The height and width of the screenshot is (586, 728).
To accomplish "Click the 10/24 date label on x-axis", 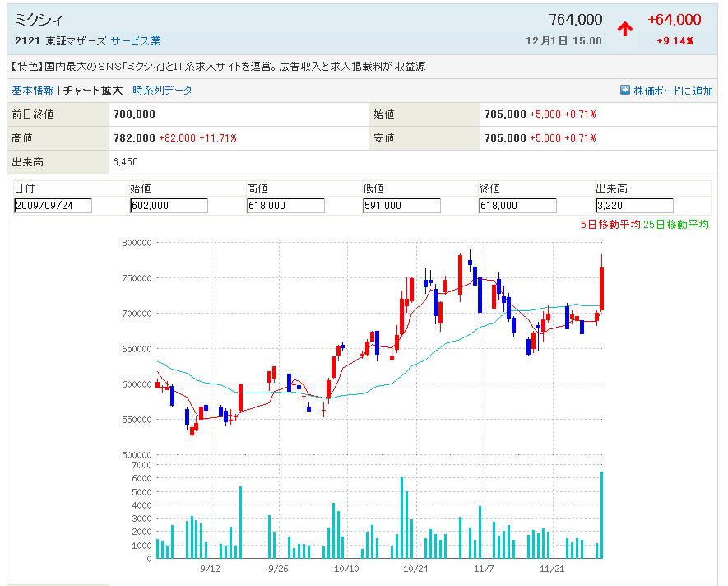I will (415, 569).
